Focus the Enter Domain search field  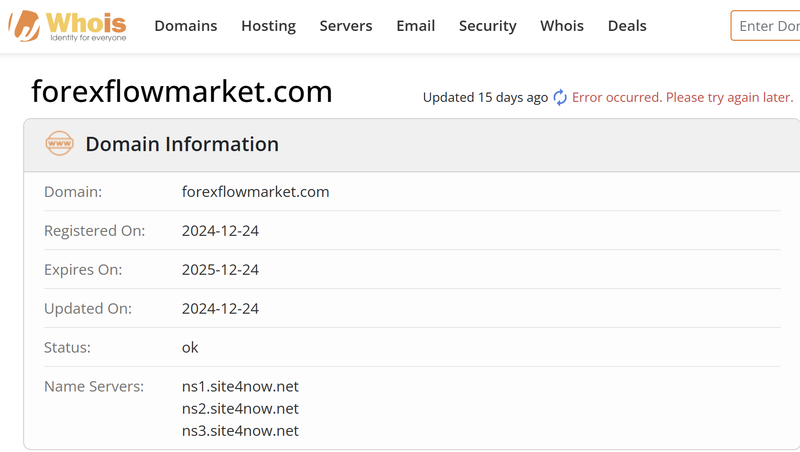pos(765,26)
